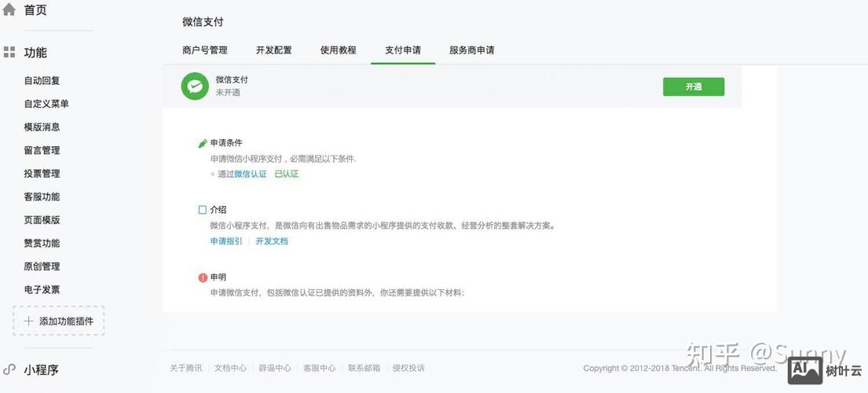Screen dimensions: 868x393
Task: Switch to the 使用教程 tab
Action: coord(339,50)
